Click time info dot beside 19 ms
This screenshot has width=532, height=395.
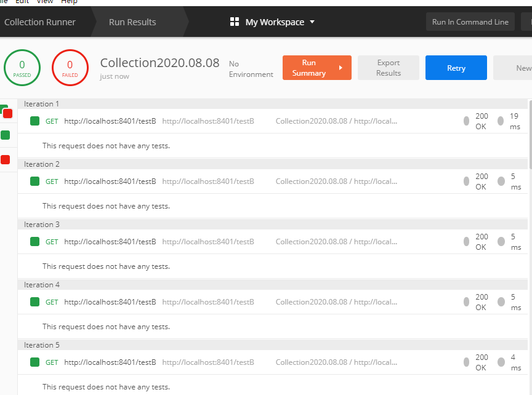coord(501,121)
